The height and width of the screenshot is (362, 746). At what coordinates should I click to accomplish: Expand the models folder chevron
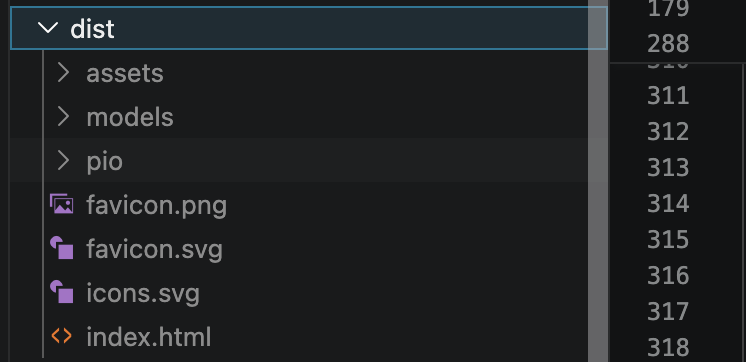pyautogui.click(x=63, y=117)
